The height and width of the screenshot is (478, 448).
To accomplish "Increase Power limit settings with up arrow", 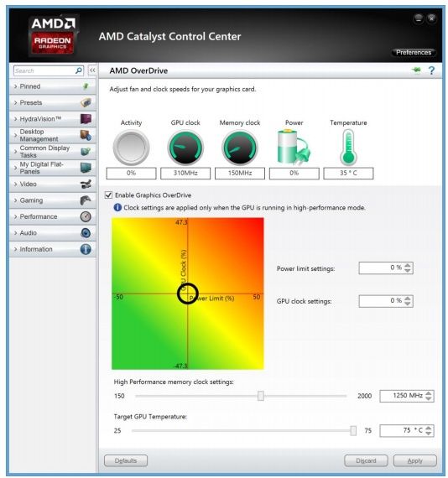I will tap(408, 265).
